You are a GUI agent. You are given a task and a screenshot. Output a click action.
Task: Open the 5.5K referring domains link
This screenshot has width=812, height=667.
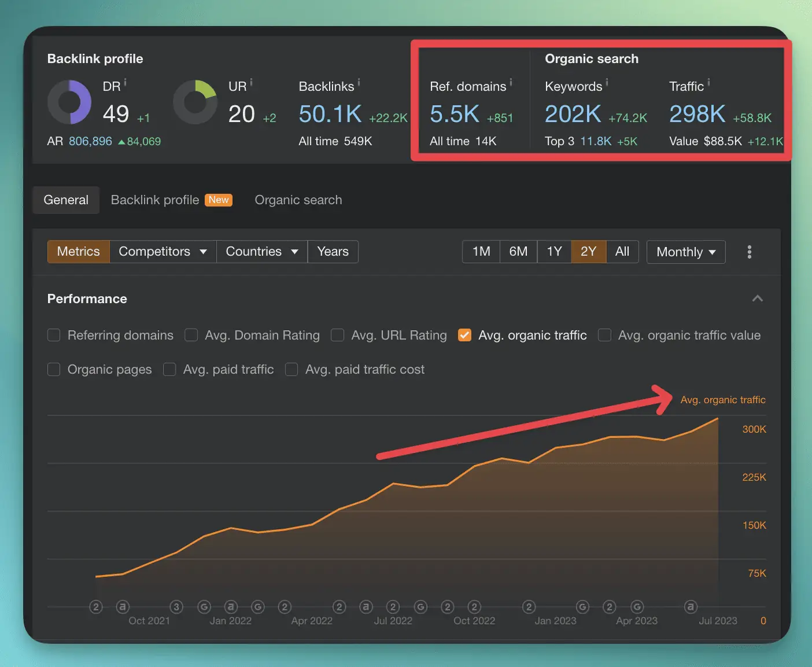click(x=455, y=114)
